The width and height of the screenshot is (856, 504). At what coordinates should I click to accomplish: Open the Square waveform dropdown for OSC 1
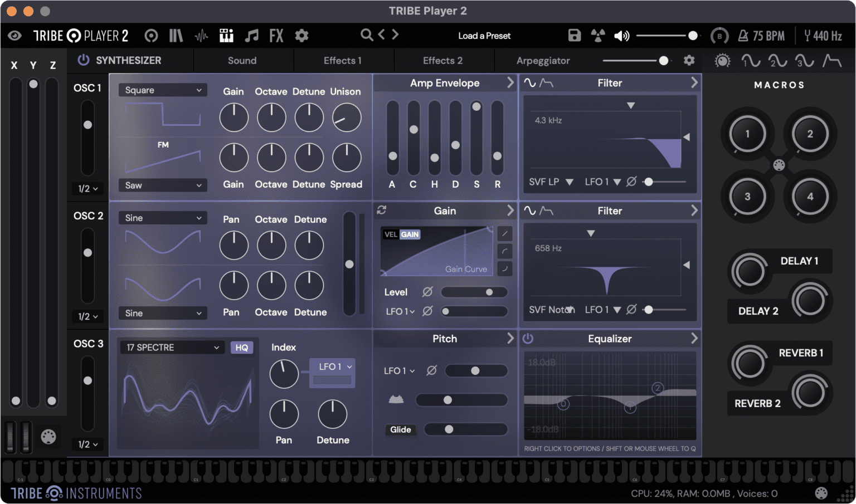pos(162,90)
